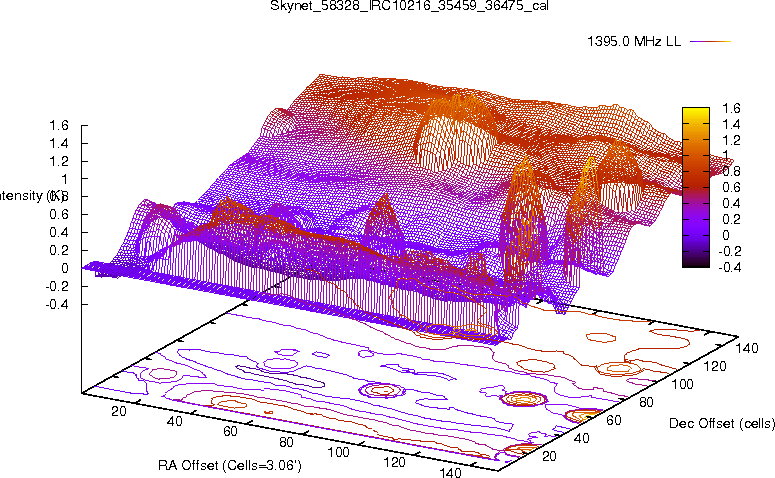Select the 1.4 label on the color bar
775x478 pixels.
pyautogui.click(x=731, y=124)
